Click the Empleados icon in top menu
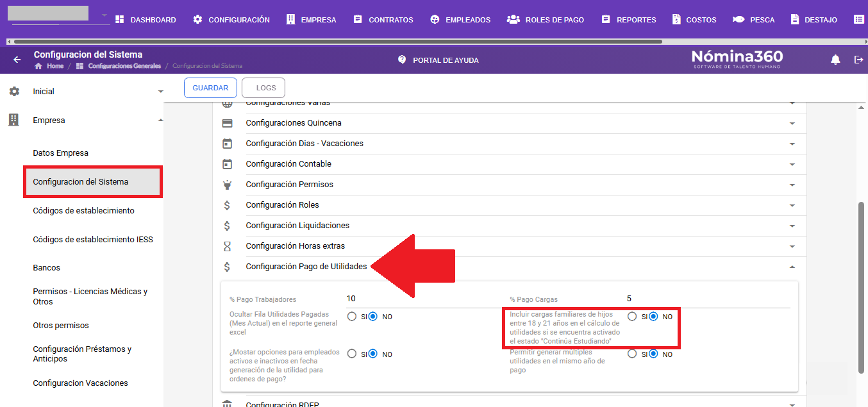This screenshot has height=407, width=868. pyautogui.click(x=435, y=19)
